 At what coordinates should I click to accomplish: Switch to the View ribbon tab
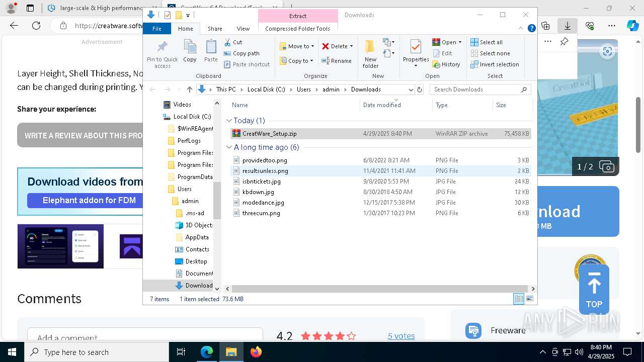tap(243, 29)
